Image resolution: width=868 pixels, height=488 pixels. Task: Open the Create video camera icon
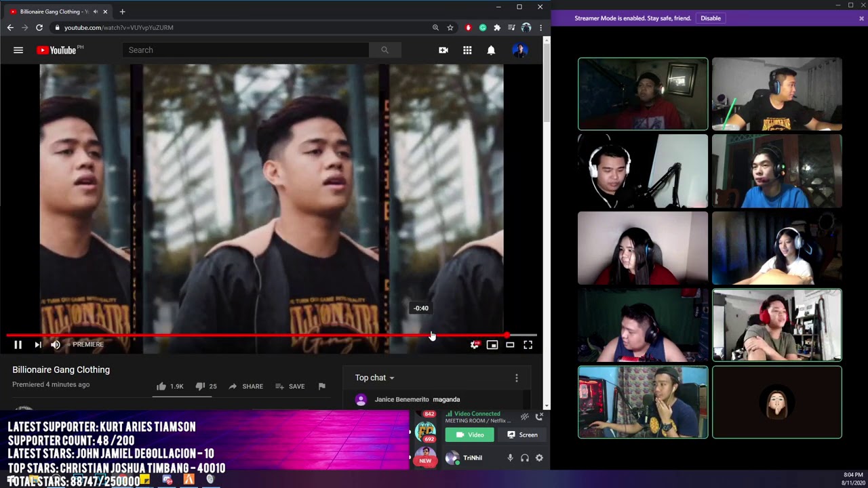pos(443,50)
